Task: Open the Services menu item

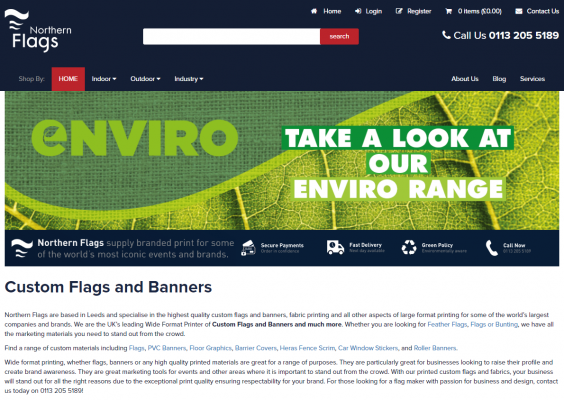Action: 532,79
